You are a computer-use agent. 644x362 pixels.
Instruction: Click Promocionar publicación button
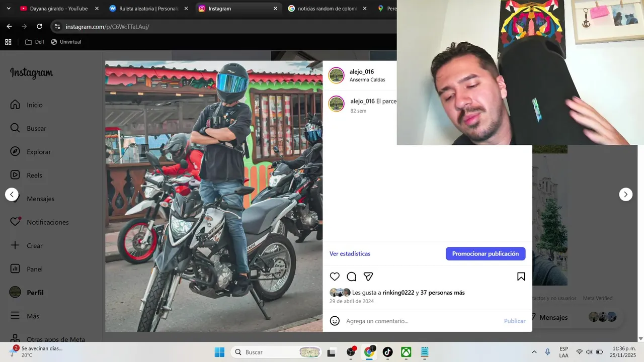pyautogui.click(x=486, y=253)
